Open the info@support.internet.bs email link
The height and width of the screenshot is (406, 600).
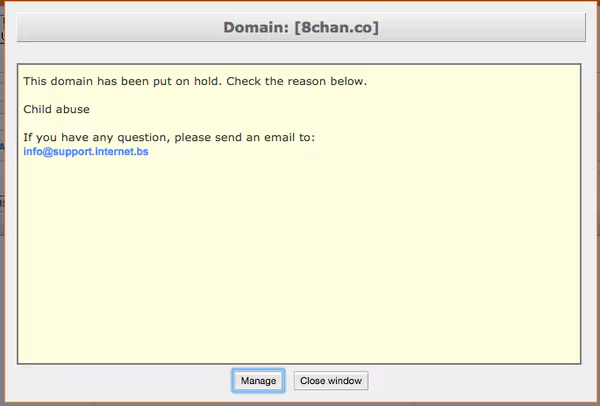(86, 153)
